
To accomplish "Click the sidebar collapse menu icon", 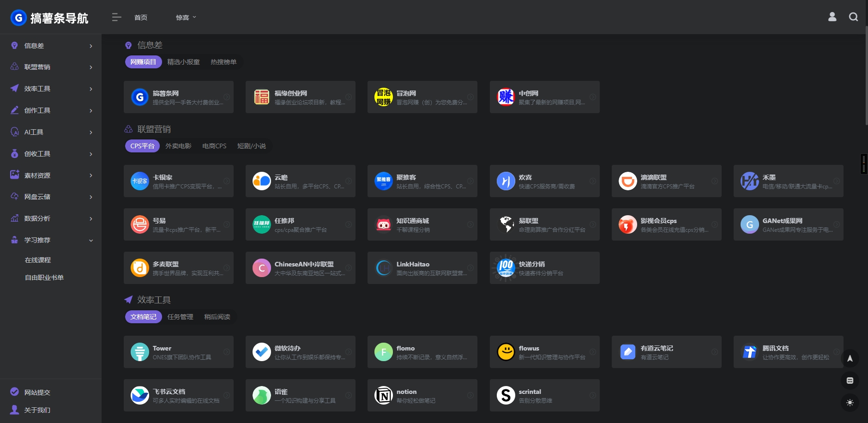I will (x=116, y=18).
